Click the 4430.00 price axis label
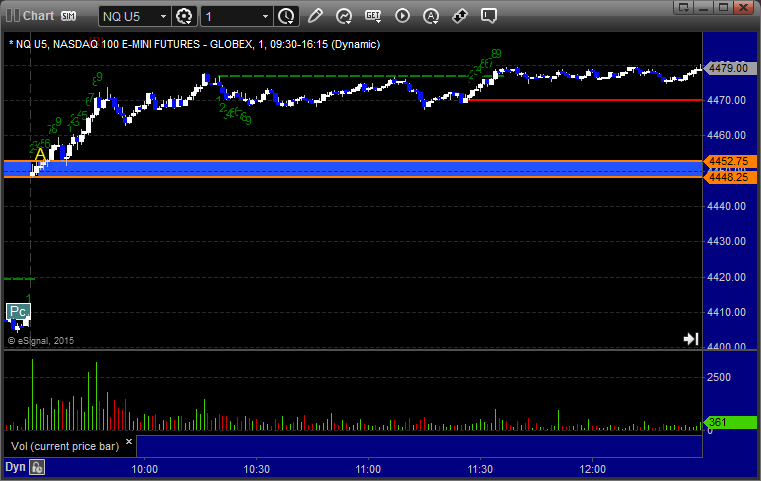The width and height of the screenshot is (761, 481). click(727, 241)
